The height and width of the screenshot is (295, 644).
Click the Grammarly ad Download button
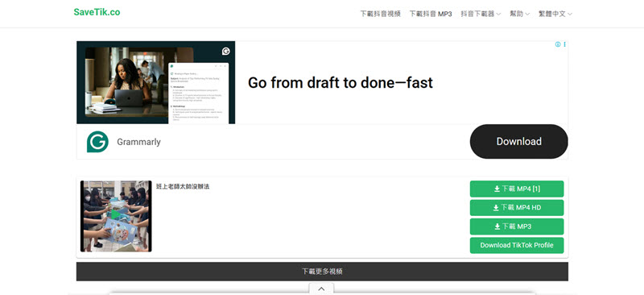pyautogui.click(x=518, y=142)
